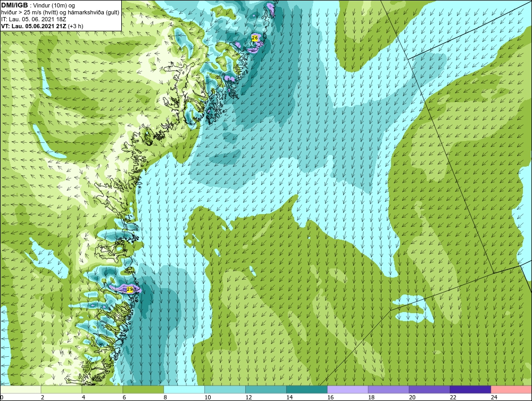Image resolution: width=532 pixels, height=401 pixels.
Task: Click the legend scale value 24
Action: (x=494, y=397)
